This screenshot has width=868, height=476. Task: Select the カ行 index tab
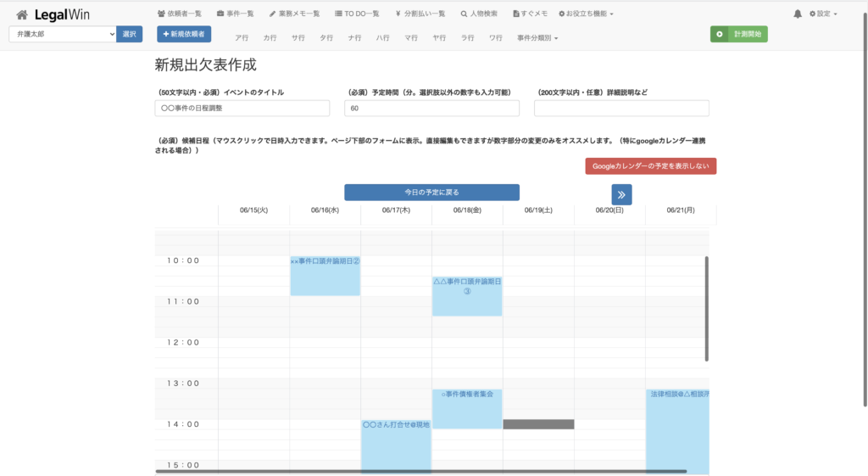point(270,38)
